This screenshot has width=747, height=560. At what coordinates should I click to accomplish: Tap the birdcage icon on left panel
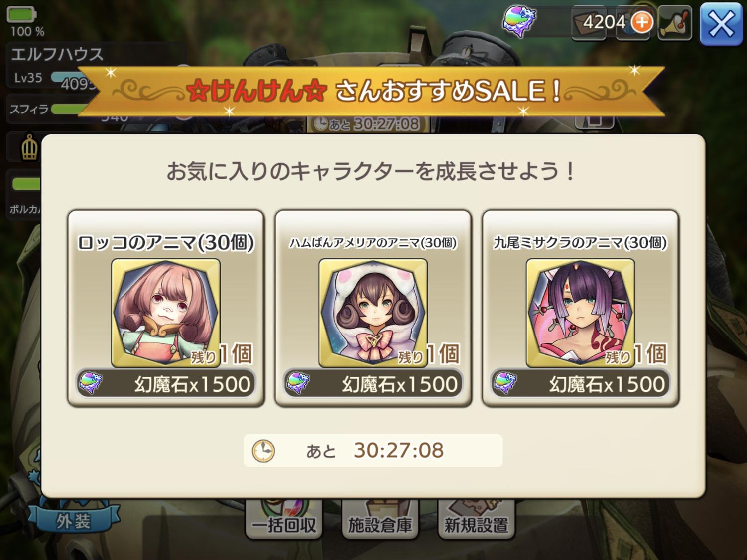tap(29, 148)
